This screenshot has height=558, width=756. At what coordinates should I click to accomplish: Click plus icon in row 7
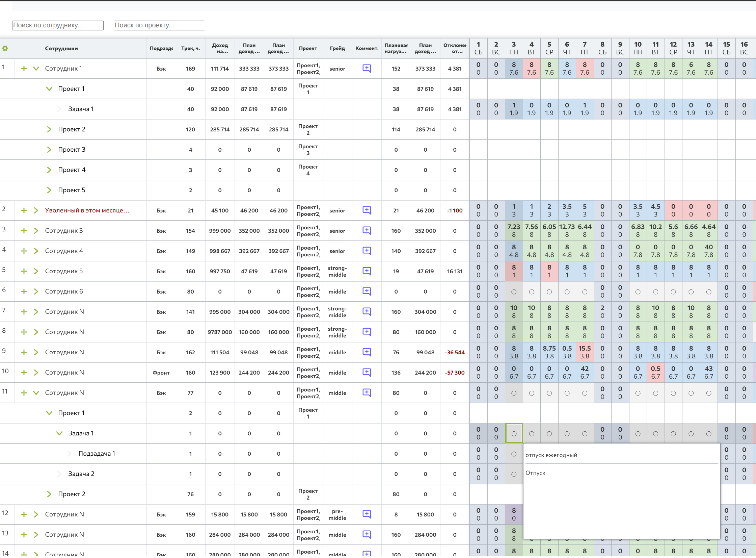pyautogui.click(x=24, y=312)
